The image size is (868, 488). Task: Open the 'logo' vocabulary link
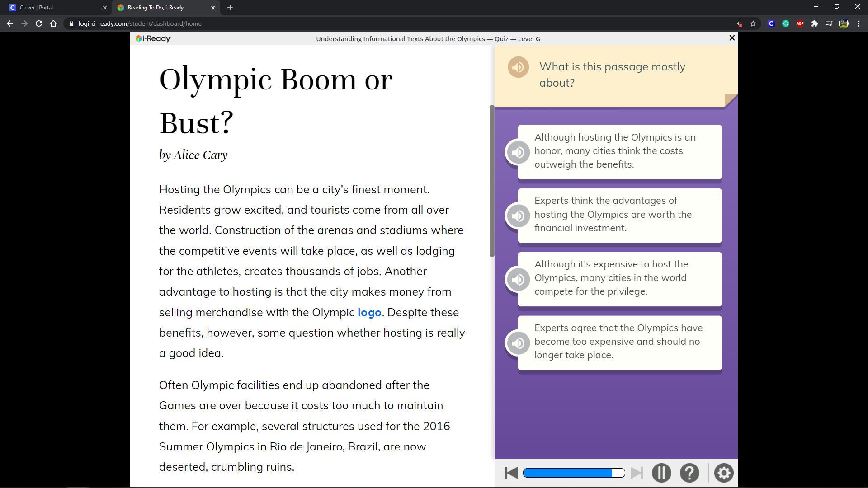(x=369, y=313)
